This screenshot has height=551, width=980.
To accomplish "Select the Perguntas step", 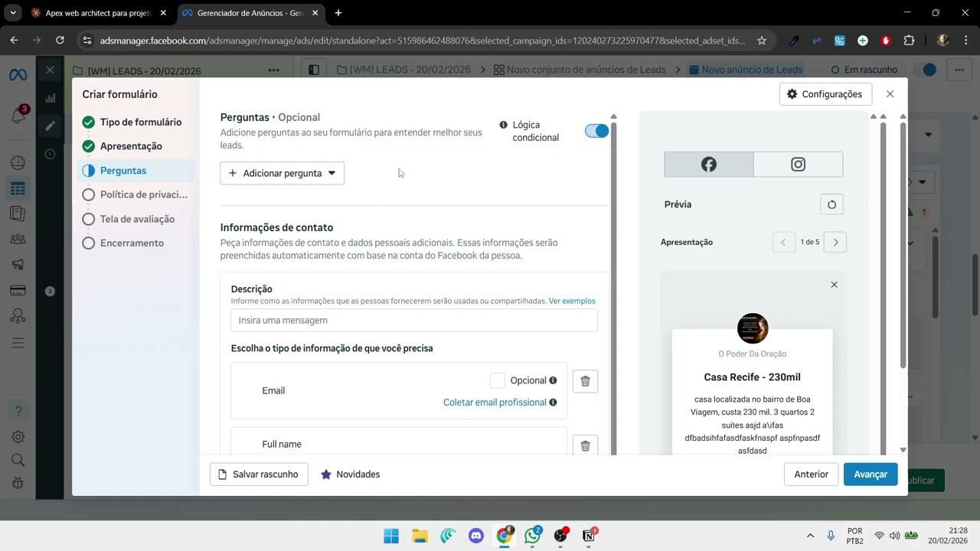I will click(x=137, y=171).
